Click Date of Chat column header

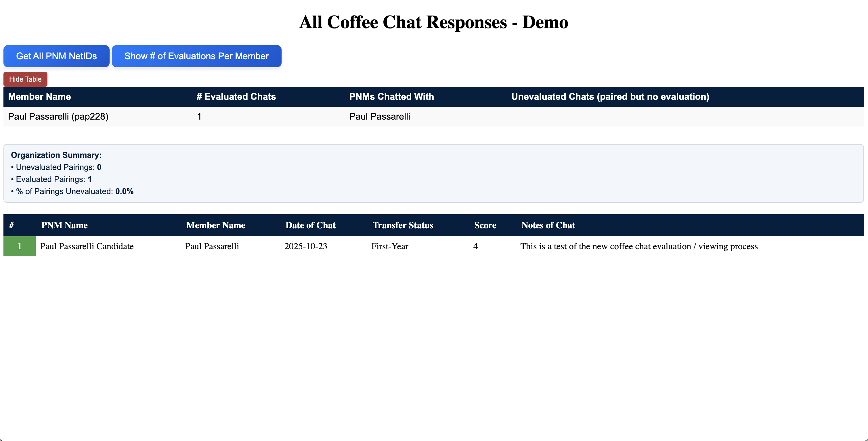coord(310,225)
